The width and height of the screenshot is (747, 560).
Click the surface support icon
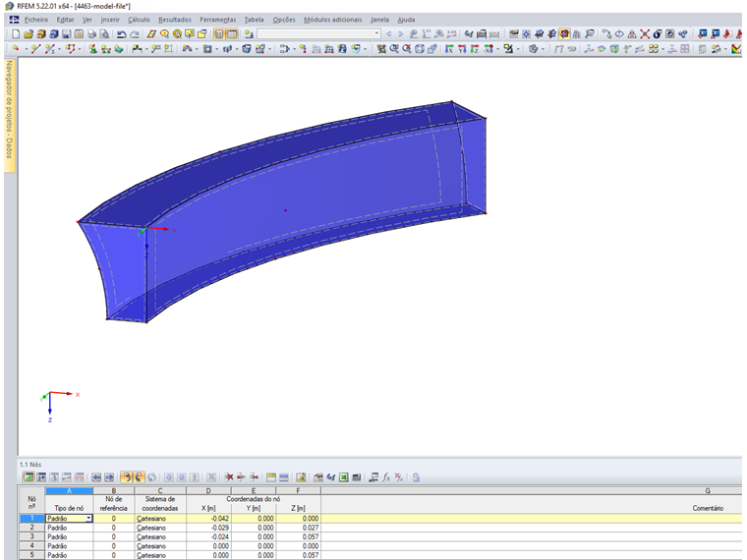[118, 48]
